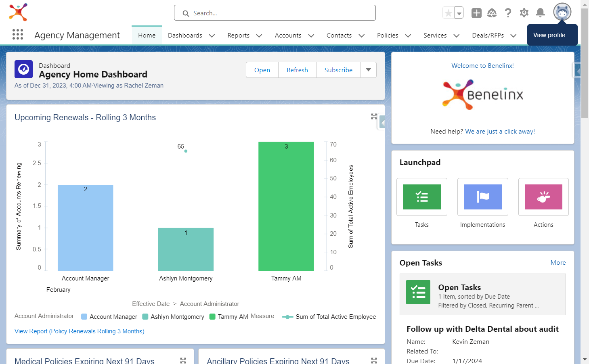Click the global actions plus icon
The height and width of the screenshot is (364, 589).
pyautogui.click(x=476, y=13)
